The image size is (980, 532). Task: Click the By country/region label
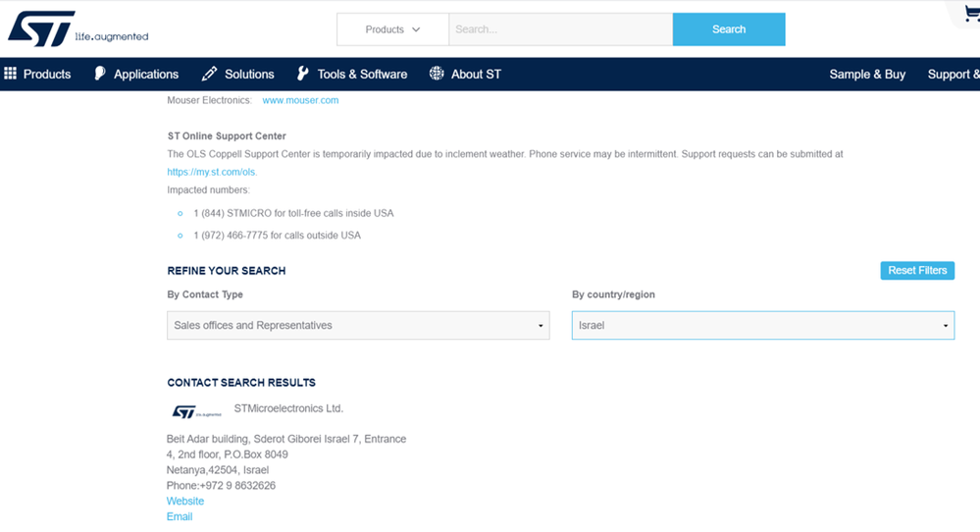613,294
